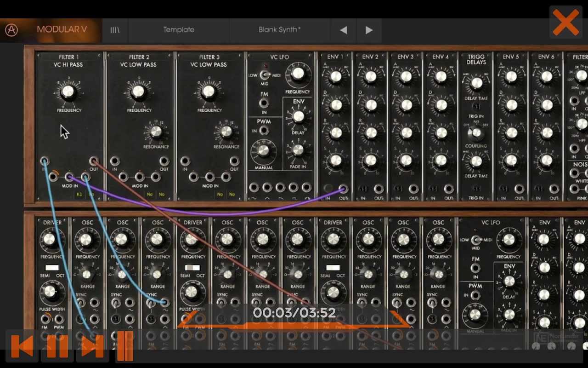Click the ENV 1 attack (A) knob
588x368 pixels.
tap(336, 76)
